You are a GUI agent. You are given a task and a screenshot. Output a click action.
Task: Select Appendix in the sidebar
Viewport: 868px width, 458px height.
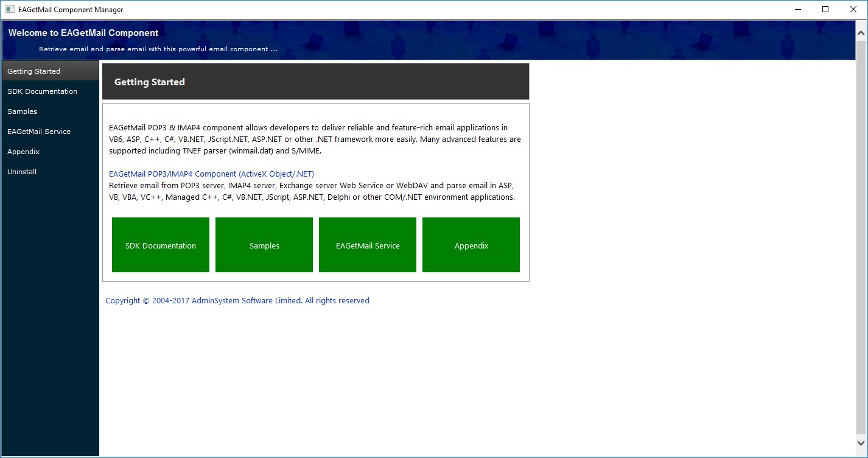pos(50,152)
